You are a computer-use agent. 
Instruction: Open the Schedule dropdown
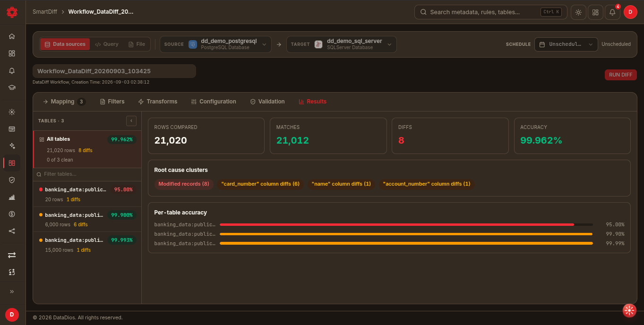pos(566,44)
